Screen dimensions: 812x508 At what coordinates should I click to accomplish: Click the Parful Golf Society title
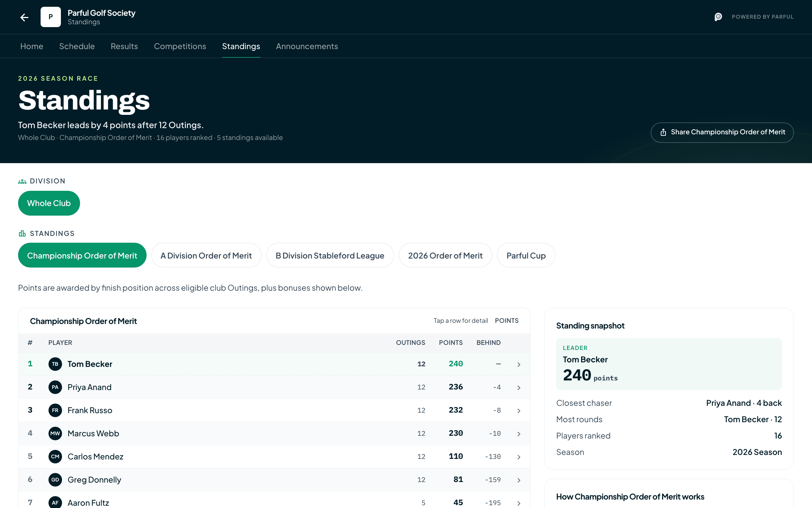(101, 13)
